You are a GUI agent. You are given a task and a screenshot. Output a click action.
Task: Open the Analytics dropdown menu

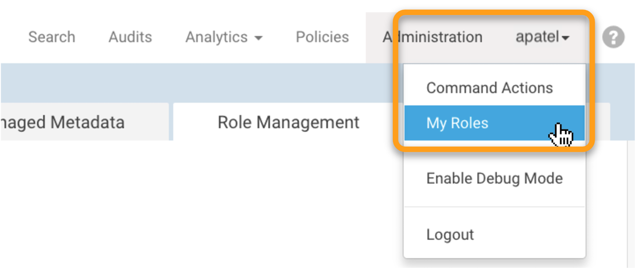point(223,37)
